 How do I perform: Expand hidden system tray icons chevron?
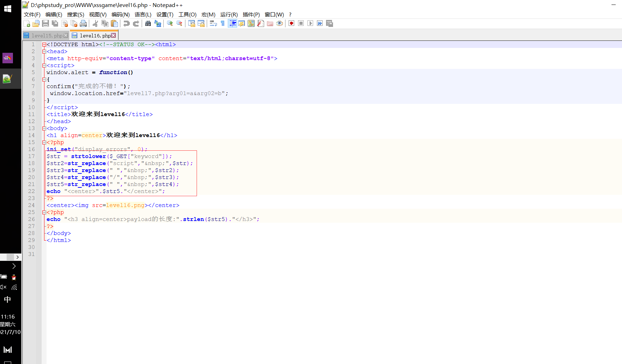pyautogui.click(x=14, y=266)
